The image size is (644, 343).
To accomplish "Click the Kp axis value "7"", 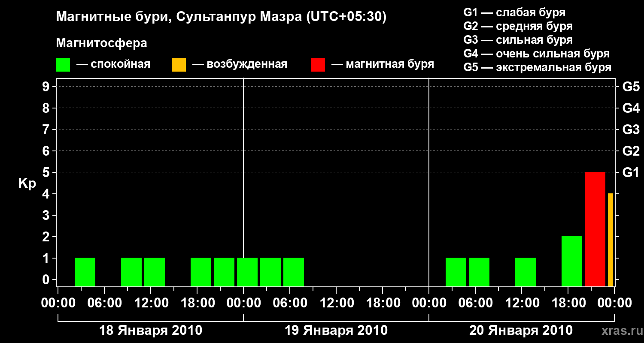I will pyautogui.click(x=47, y=129).
